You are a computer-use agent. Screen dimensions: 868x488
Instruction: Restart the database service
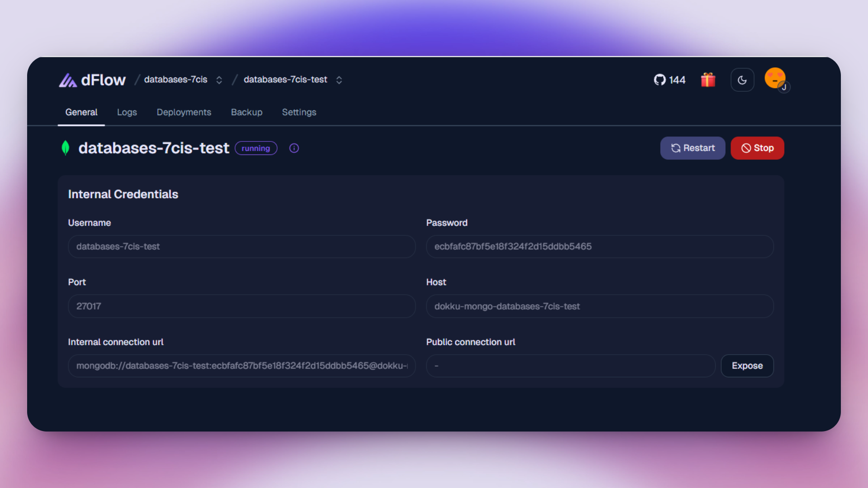tap(693, 148)
